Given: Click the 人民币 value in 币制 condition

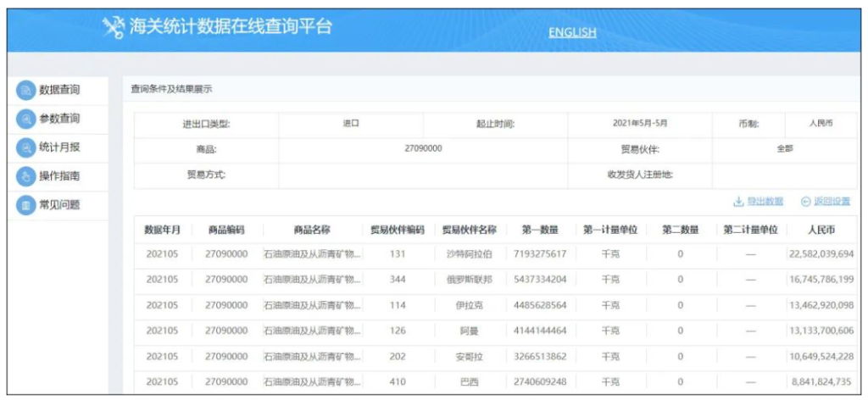Looking at the screenshot, I should point(821,124).
